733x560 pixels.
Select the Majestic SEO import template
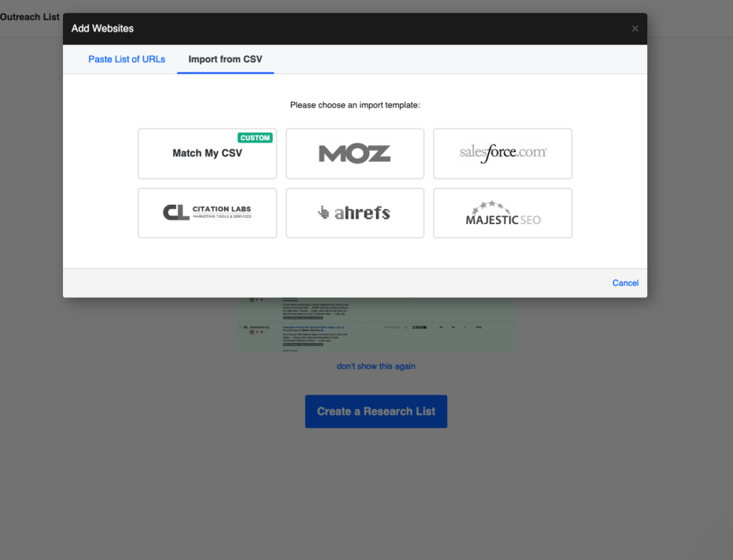[x=502, y=213]
